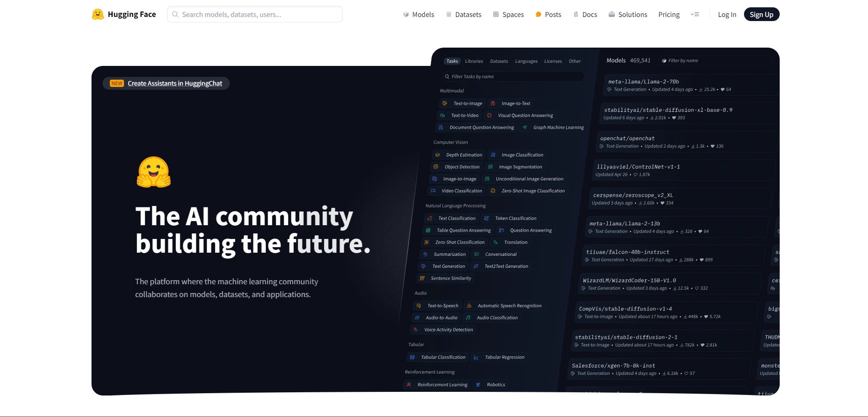Select the Languages tab in the preview panel
Image resolution: width=868 pixels, height=417 pixels.
526,61
